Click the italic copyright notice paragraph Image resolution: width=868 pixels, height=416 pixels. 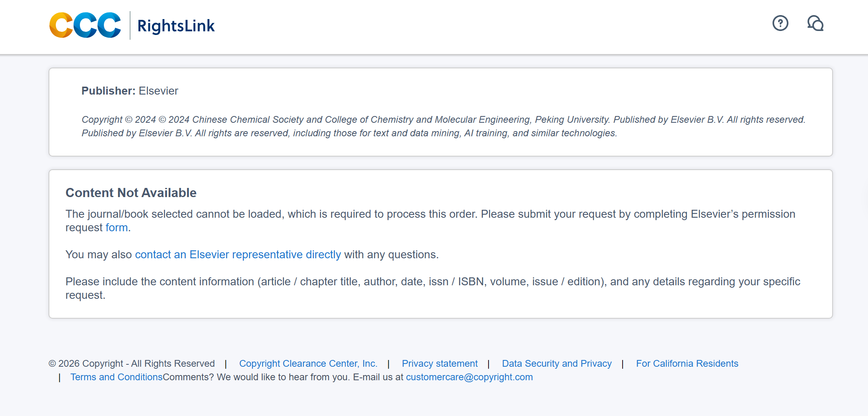pyautogui.click(x=443, y=126)
